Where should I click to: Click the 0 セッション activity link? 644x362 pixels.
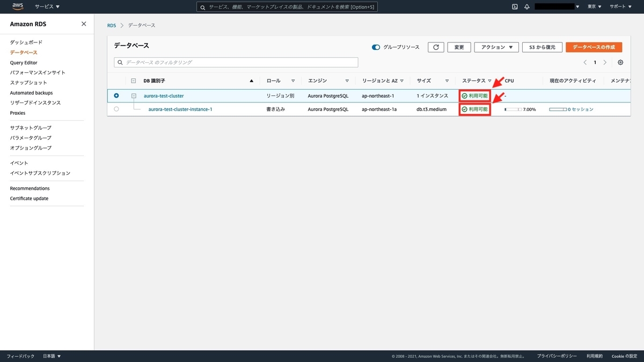581,109
